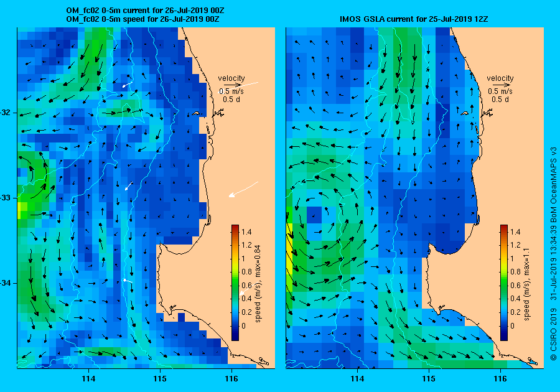Select the velocity label in the IMOS GSLA map

click(x=500, y=78)
